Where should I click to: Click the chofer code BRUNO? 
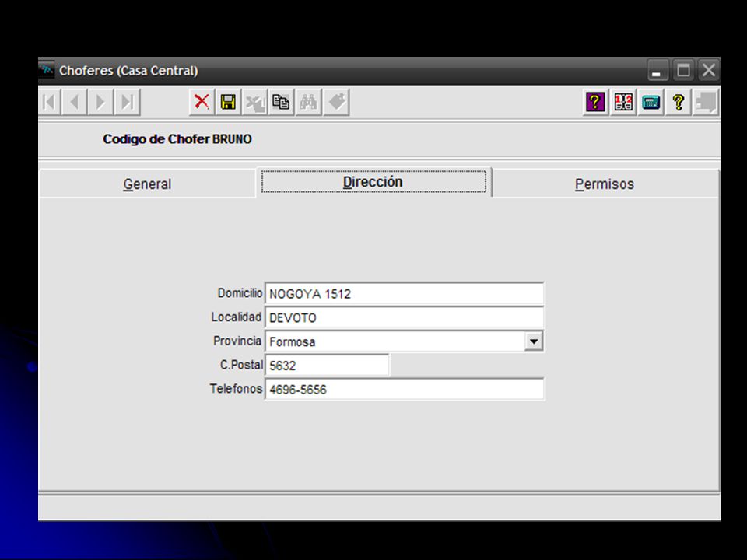pos(232,139)
